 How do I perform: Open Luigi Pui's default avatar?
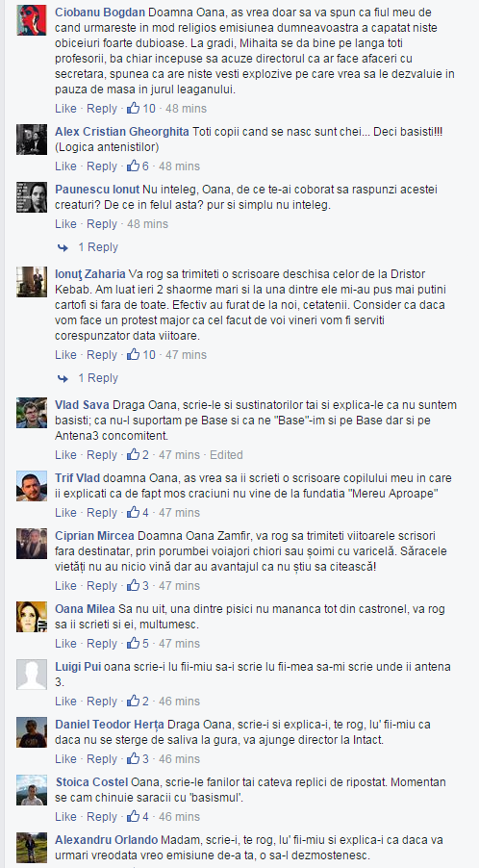[x=32, y=675]
